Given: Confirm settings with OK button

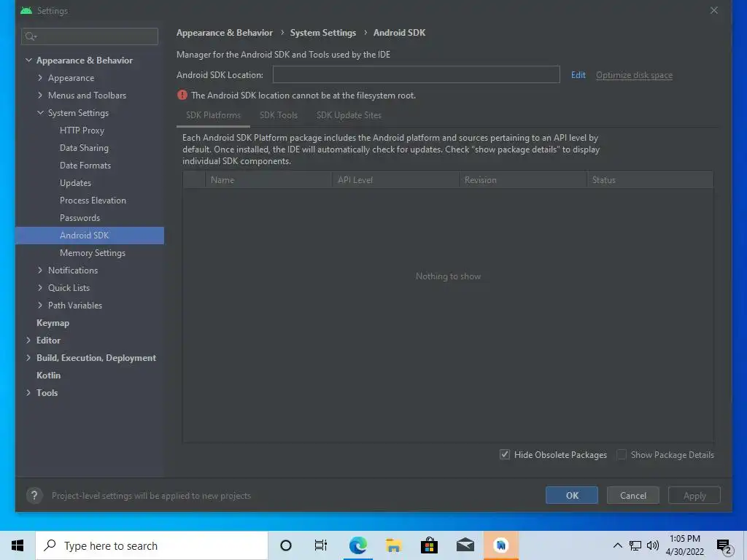Looking at the screenshot, I should pos(572,495).
